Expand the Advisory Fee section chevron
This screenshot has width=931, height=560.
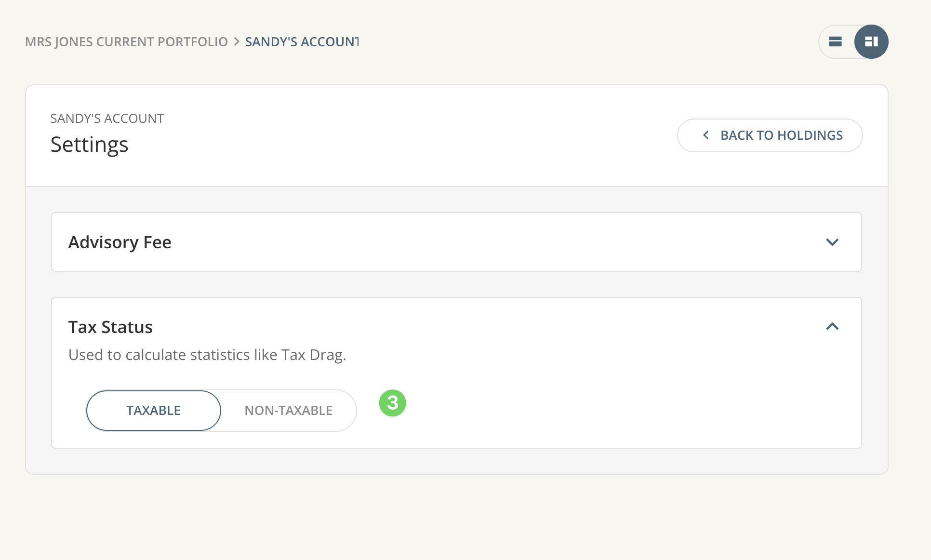pyautogui.click(x=832, y=242)
